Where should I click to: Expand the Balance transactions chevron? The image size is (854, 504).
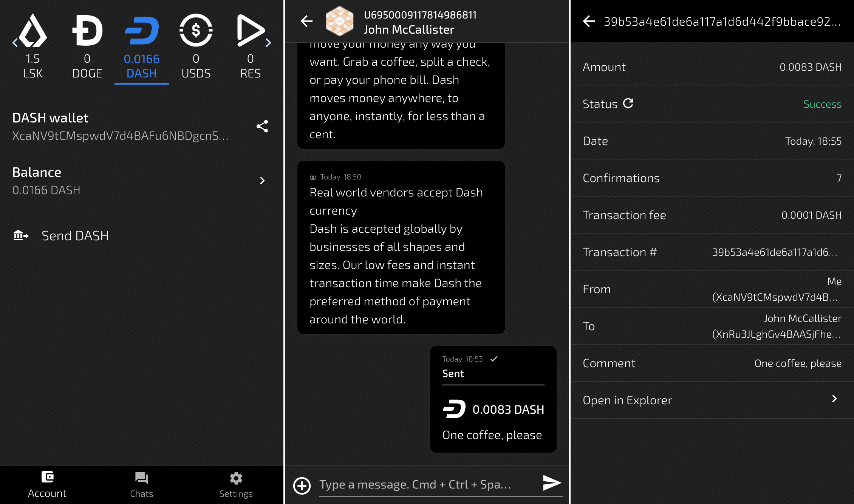click(262, 181)
